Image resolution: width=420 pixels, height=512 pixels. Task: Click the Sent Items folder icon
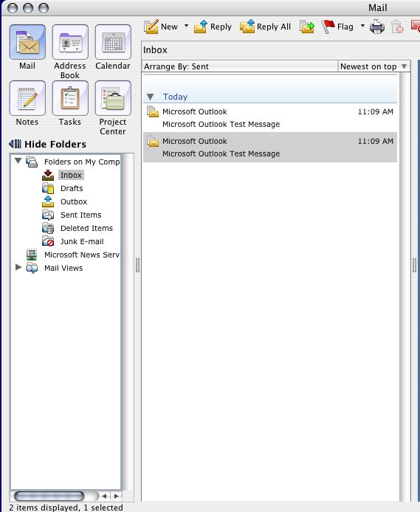click(x=48, y=215)
